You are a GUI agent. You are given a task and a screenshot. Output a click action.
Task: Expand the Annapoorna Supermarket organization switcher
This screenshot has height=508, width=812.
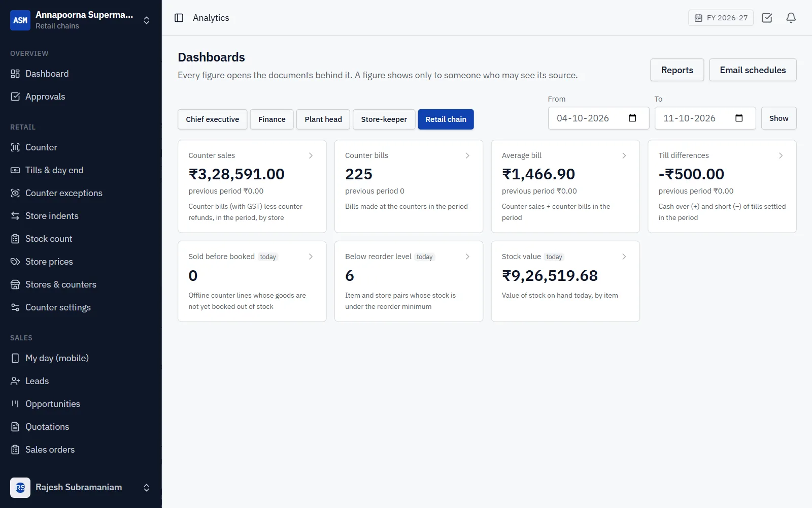coord(146,20)
